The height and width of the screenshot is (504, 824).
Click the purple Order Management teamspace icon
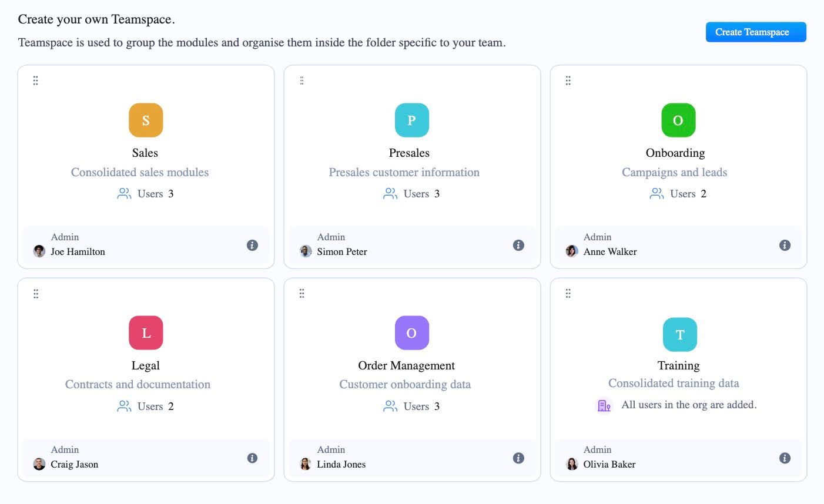[x=411, y=332]
